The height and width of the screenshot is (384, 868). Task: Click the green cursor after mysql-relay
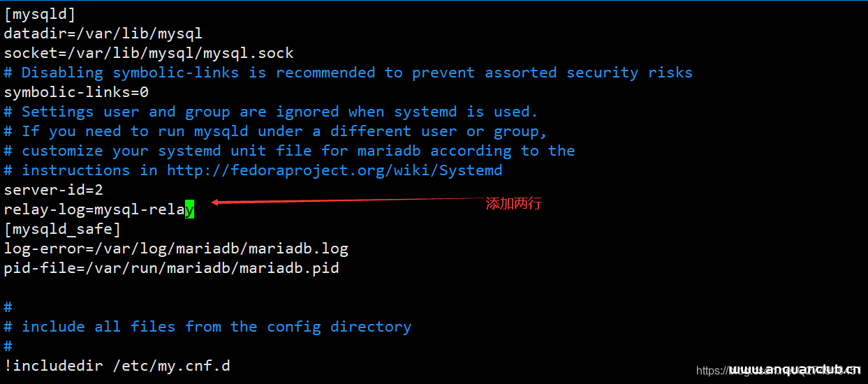click(189, 209)
